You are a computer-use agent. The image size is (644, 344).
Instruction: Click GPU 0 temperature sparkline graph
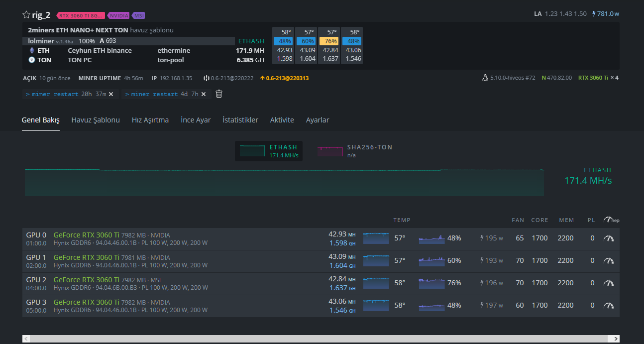376,238
